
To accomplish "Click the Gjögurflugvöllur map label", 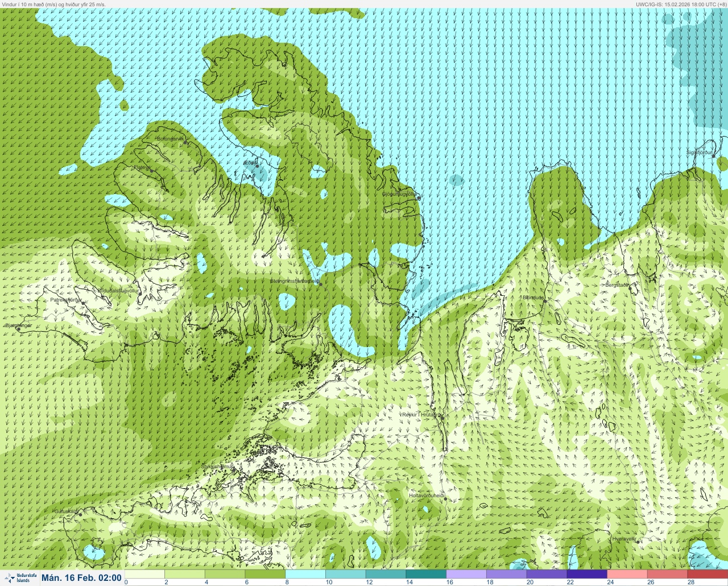I will point(399,194).
